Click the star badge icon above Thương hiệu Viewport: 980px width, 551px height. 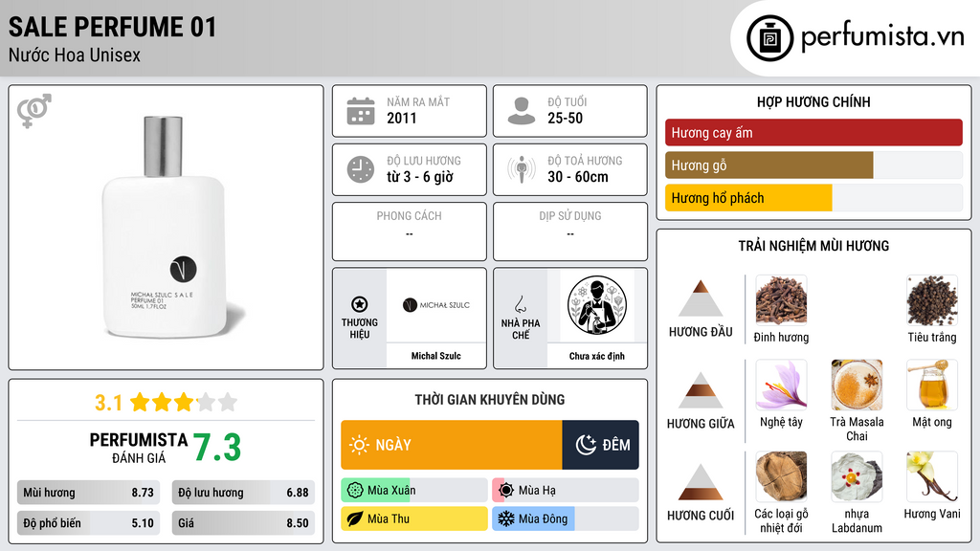tap(360, 304)
